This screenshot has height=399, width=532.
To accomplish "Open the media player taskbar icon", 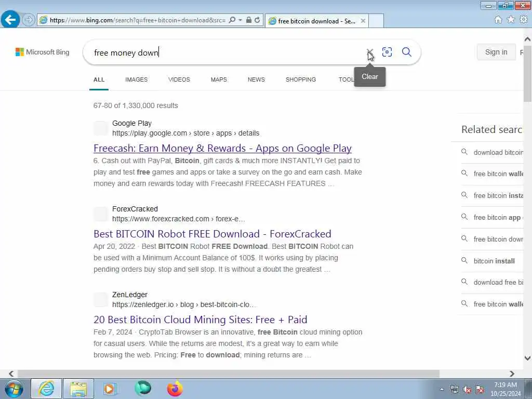I will (x=110, y=389).
